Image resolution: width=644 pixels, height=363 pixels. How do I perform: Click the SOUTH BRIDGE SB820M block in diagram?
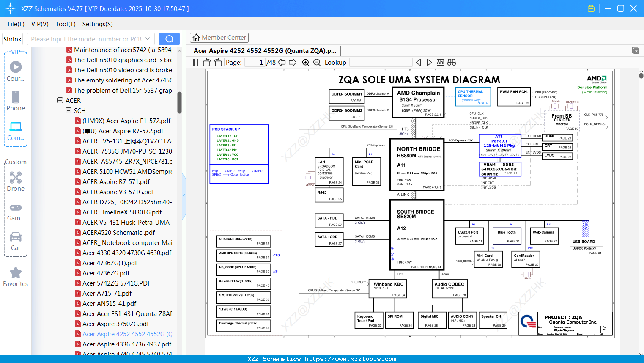(417, 235)
